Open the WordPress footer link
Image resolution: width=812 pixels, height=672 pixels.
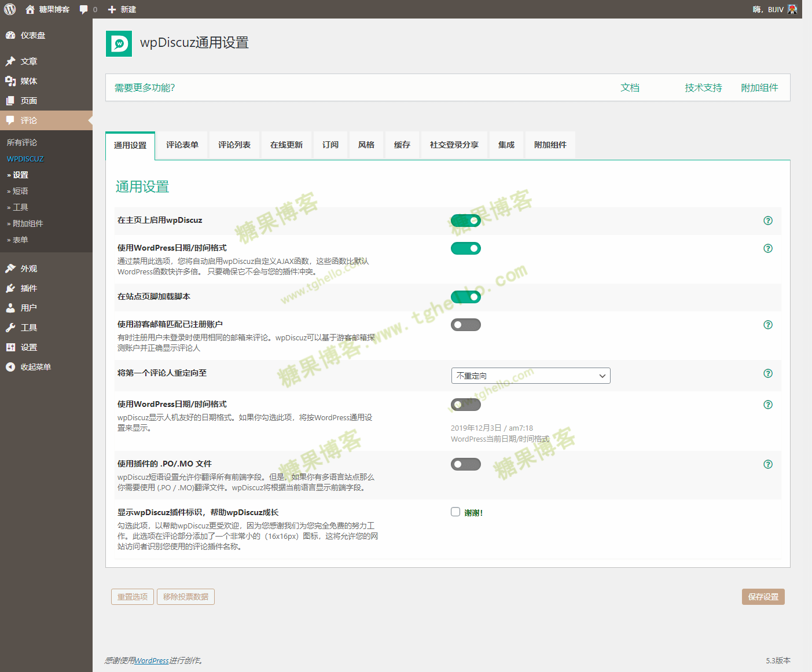pyautogui.click(x=152, y=660)
